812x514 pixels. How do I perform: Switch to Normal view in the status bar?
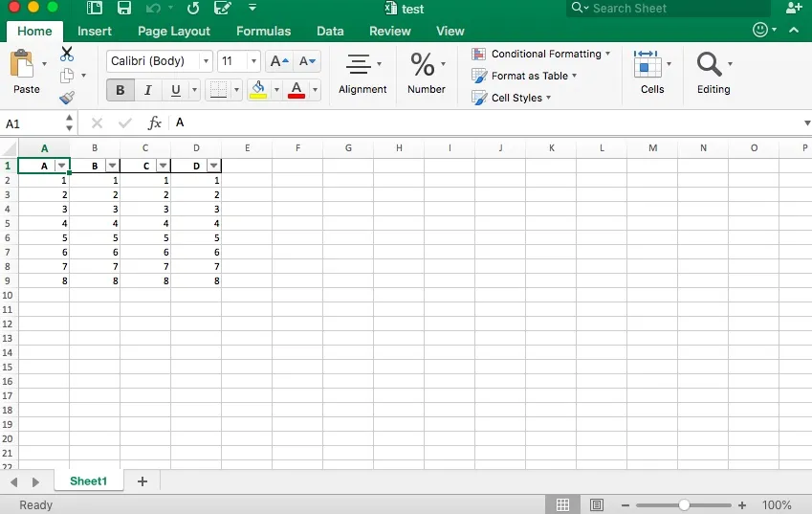tap(563, 504)
